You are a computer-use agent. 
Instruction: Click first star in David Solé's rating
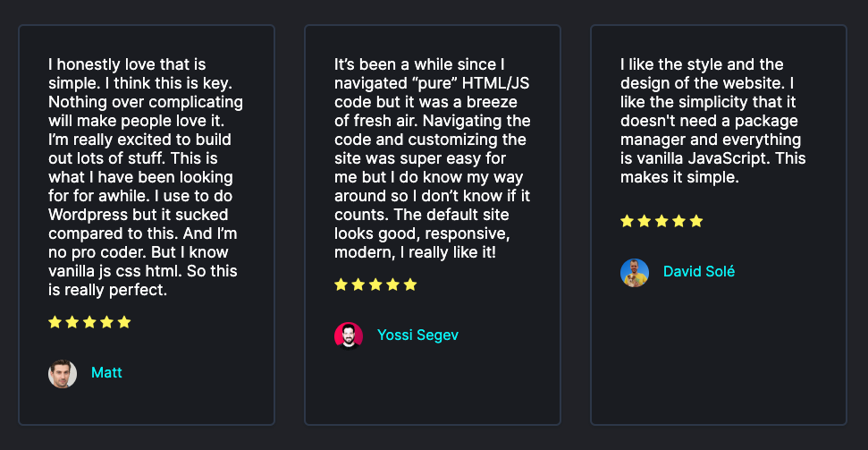(627, 221)
